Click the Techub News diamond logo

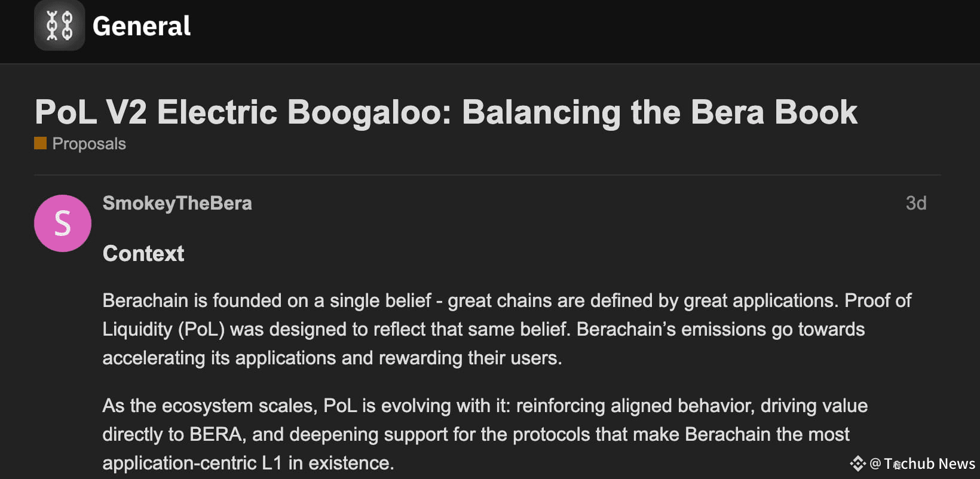tap(857, 463)
